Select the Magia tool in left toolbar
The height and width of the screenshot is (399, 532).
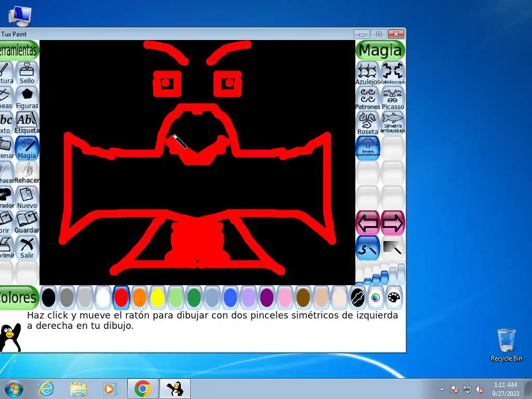(27, 148)
